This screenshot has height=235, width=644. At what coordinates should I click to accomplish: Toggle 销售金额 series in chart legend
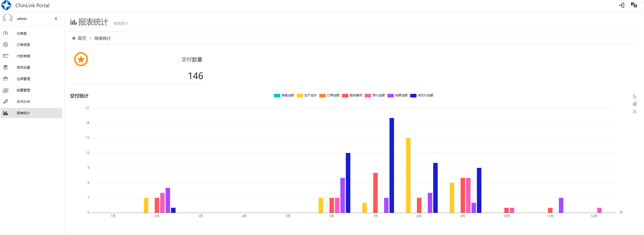[x=284, y=95]
